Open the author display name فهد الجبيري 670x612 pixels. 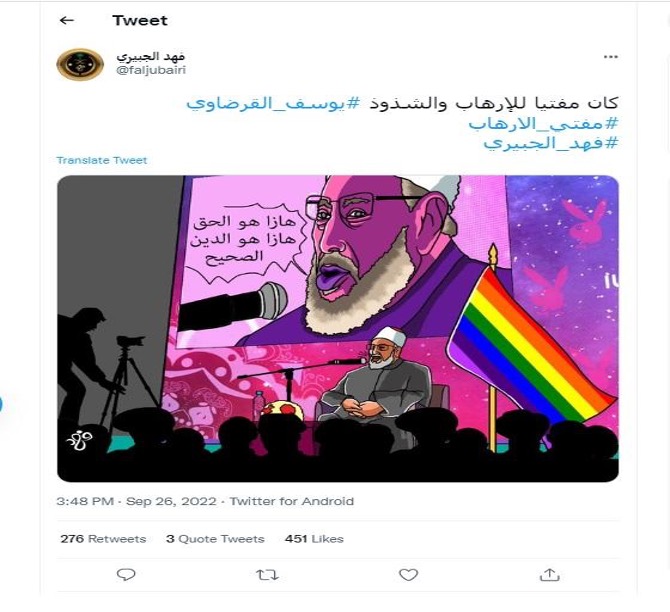pos(151,56)
